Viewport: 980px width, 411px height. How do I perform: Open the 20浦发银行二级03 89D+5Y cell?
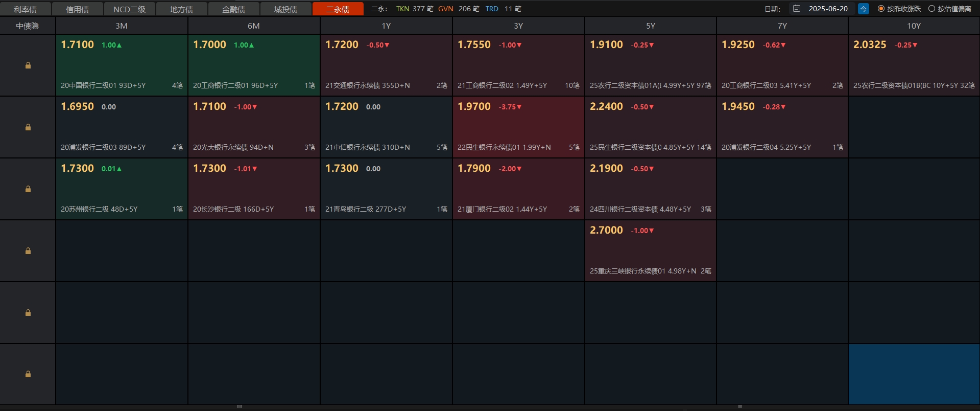point(122,127)
